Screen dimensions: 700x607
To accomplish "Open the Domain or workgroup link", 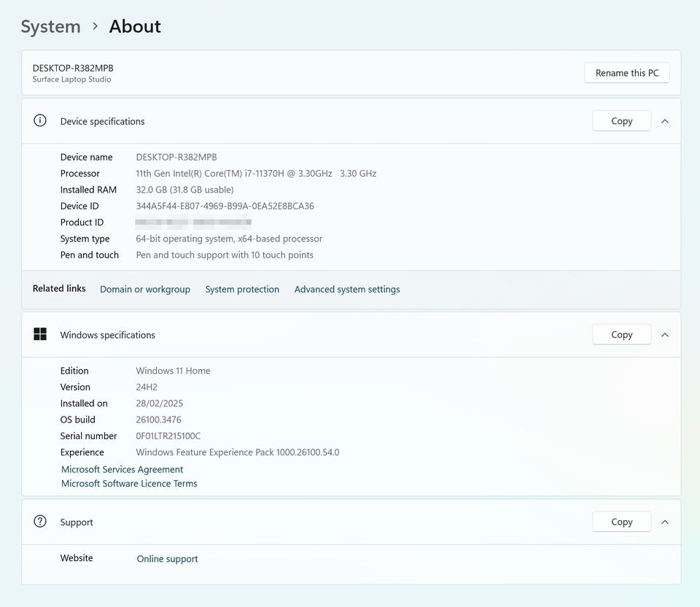I will [145, 290].
